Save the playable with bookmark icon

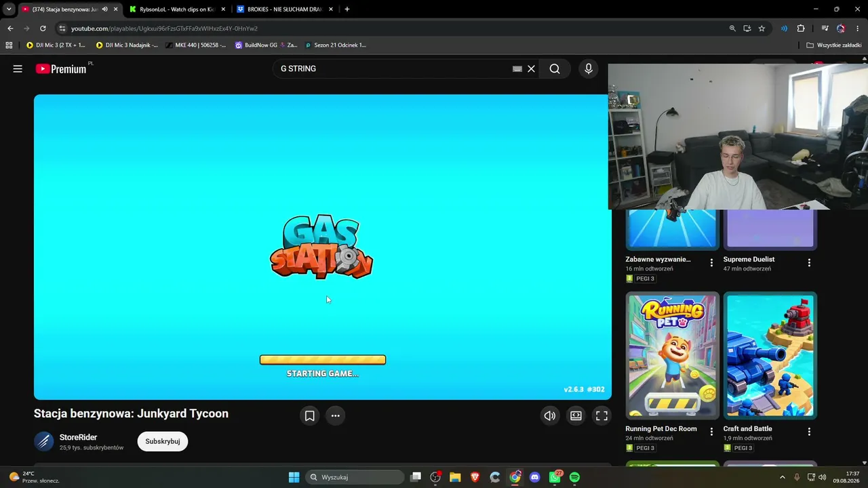click(x=309, y=415)
